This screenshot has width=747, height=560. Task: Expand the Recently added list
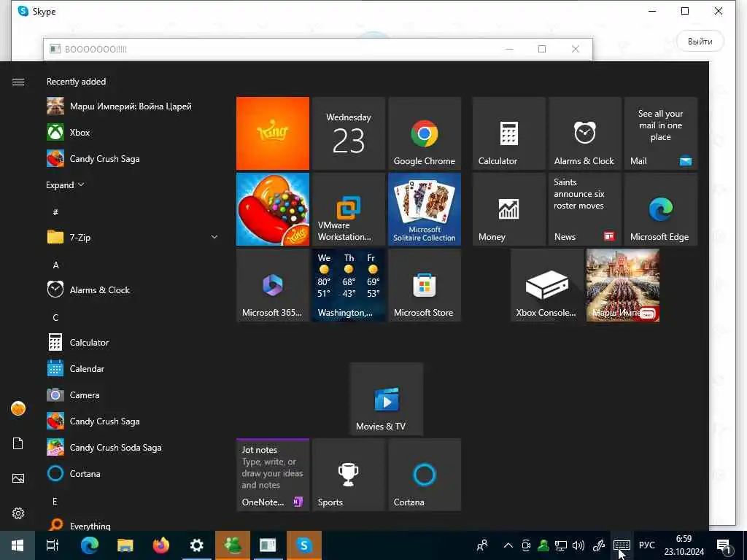coord(65,184)
